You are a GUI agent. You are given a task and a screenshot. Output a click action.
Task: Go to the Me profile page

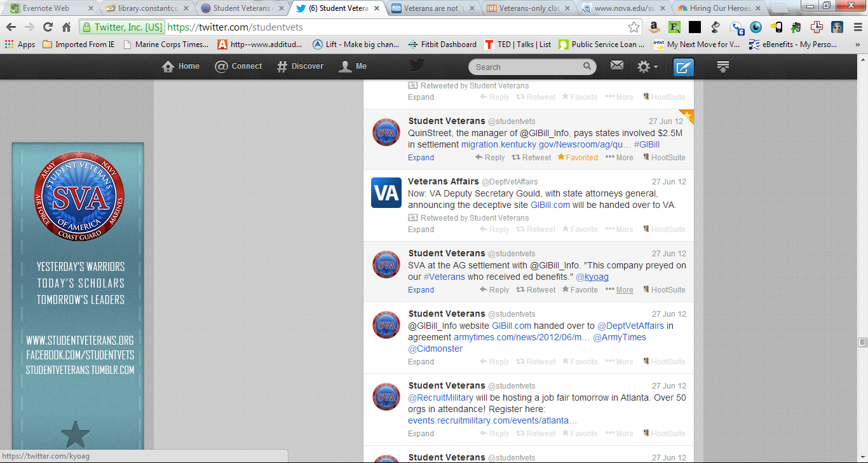tap(353, 67)
